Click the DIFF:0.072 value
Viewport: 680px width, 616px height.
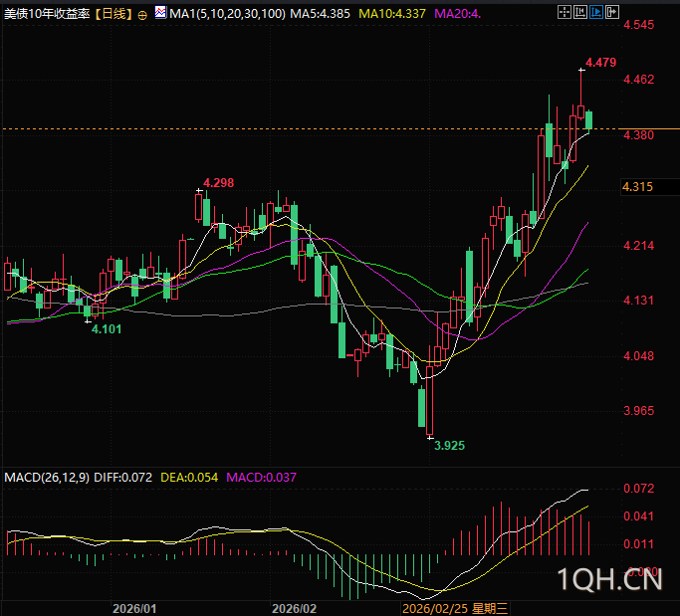[x=123, y=478]
